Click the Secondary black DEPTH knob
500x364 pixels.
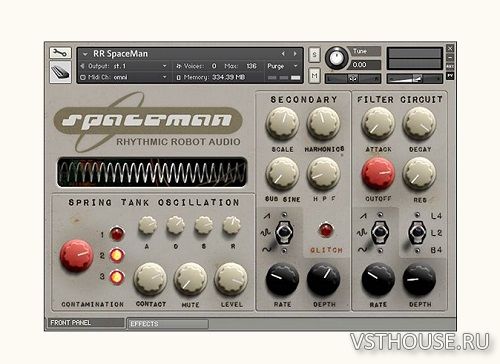pyautogui.click(x=323, y=279)
